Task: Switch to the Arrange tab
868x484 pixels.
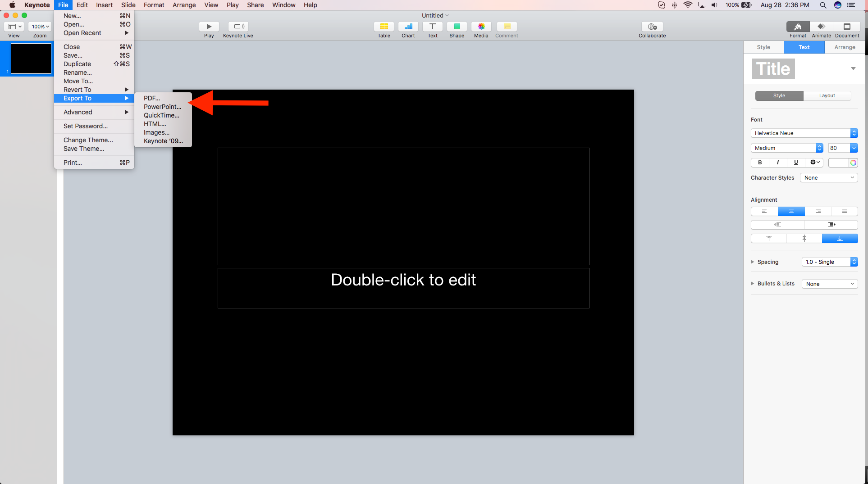Action: pyautogui.click(x=845, y=47)
